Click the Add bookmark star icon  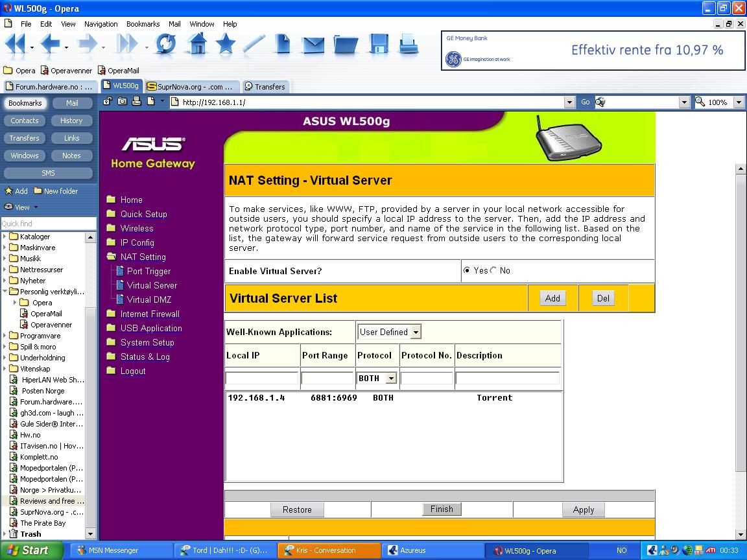(x=8, y=191)
